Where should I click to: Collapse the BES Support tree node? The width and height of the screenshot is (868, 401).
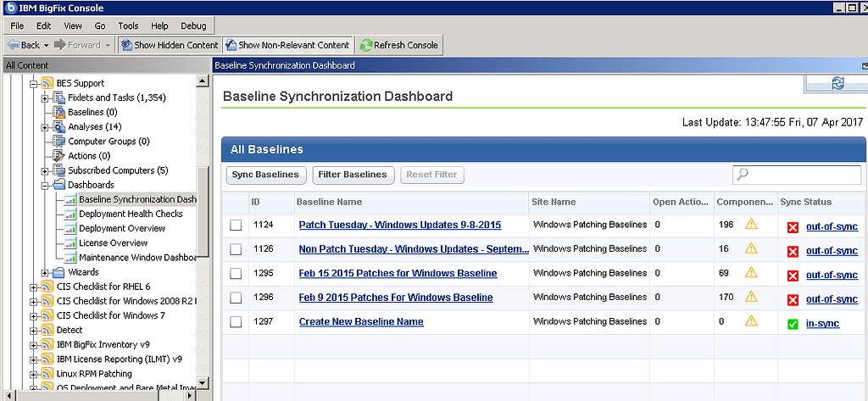[34, 84]
